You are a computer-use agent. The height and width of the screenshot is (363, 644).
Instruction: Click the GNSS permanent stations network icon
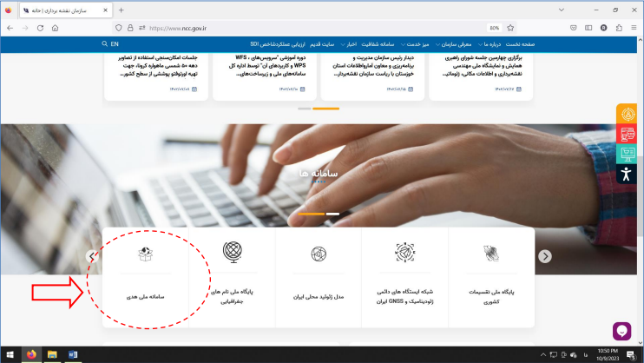coord(404,254)
